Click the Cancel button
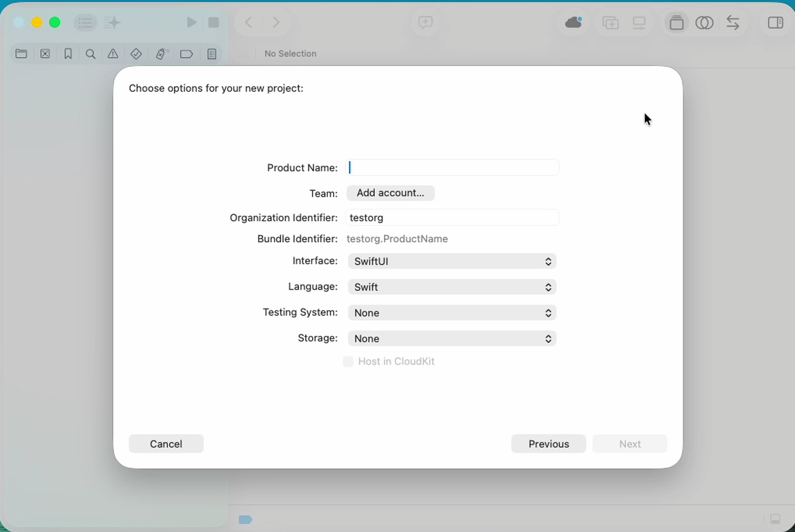Viewport: 795px width, 532px height. [x=166, y=444]
